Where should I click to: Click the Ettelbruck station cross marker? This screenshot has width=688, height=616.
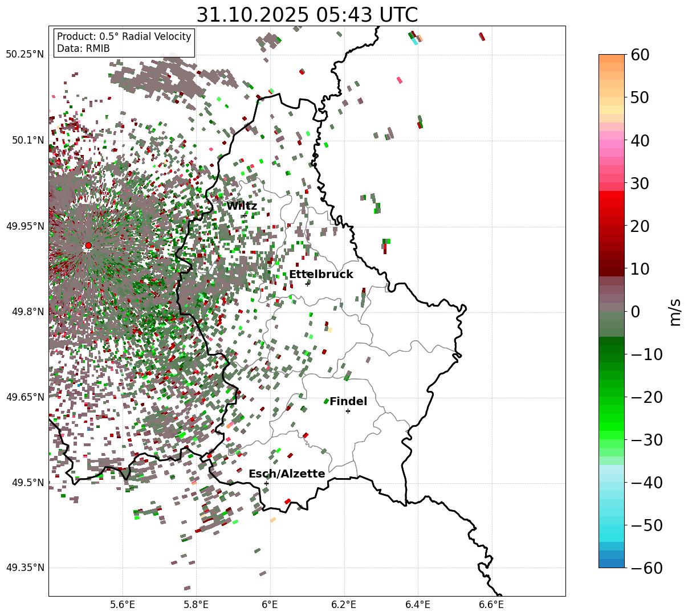[307, 283]
